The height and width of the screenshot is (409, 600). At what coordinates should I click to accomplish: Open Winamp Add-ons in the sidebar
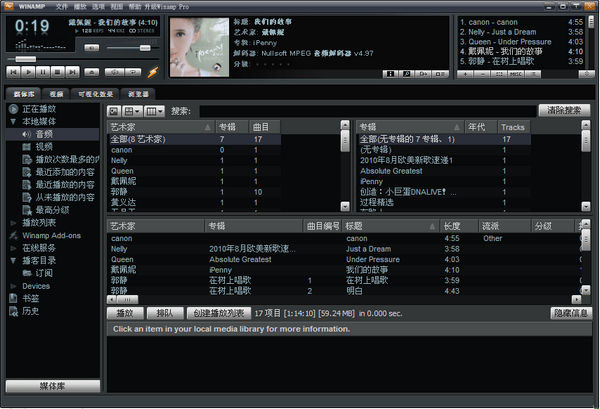pyautogui.click(x=51, y=235)
